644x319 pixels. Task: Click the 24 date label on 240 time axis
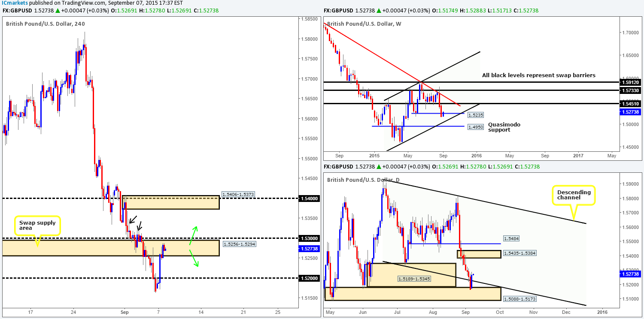(x=73, y=311)
